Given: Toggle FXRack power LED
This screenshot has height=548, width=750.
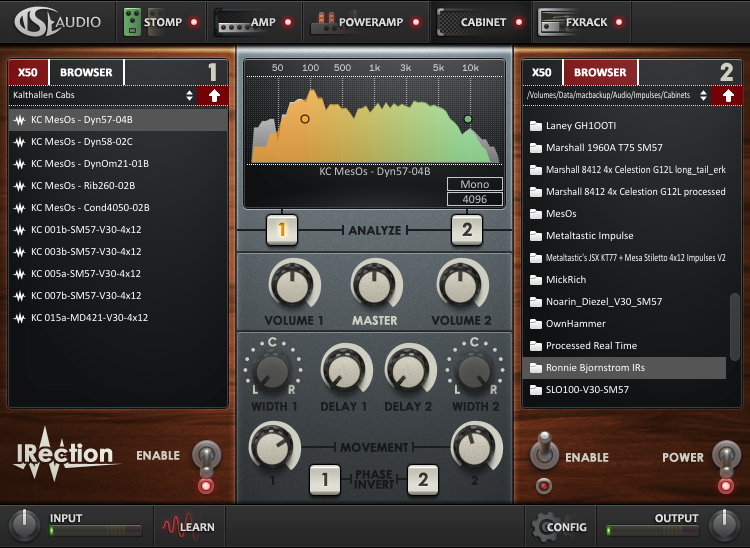Looking at the screenshot, I should 619,22.
